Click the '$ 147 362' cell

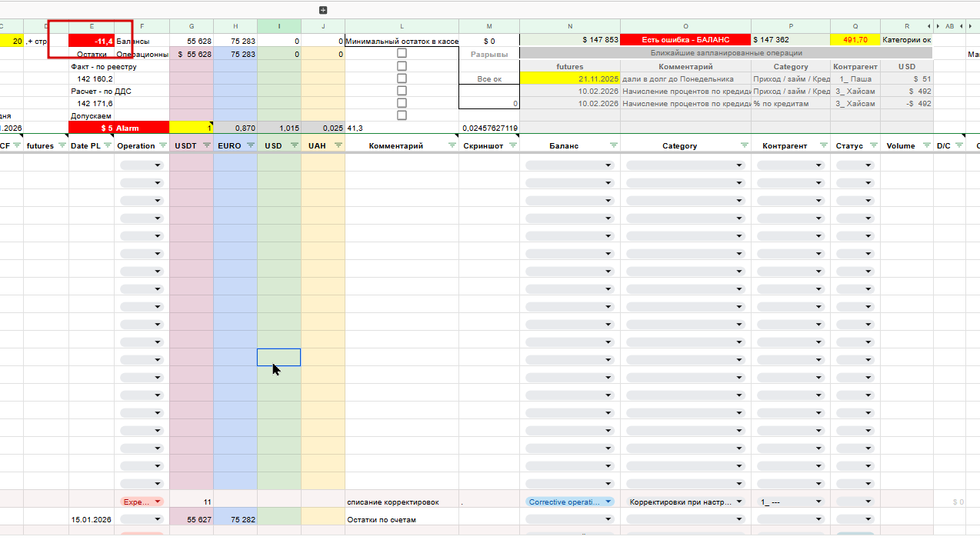792,40
